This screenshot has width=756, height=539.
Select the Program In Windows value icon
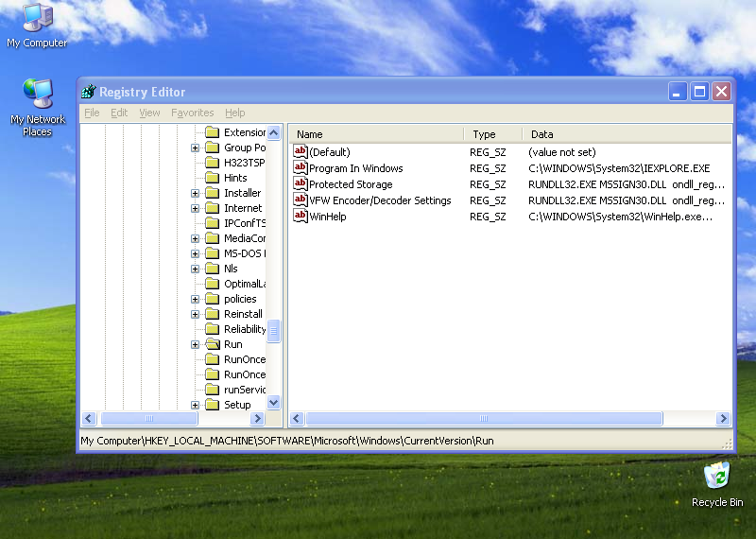(300, 168)
